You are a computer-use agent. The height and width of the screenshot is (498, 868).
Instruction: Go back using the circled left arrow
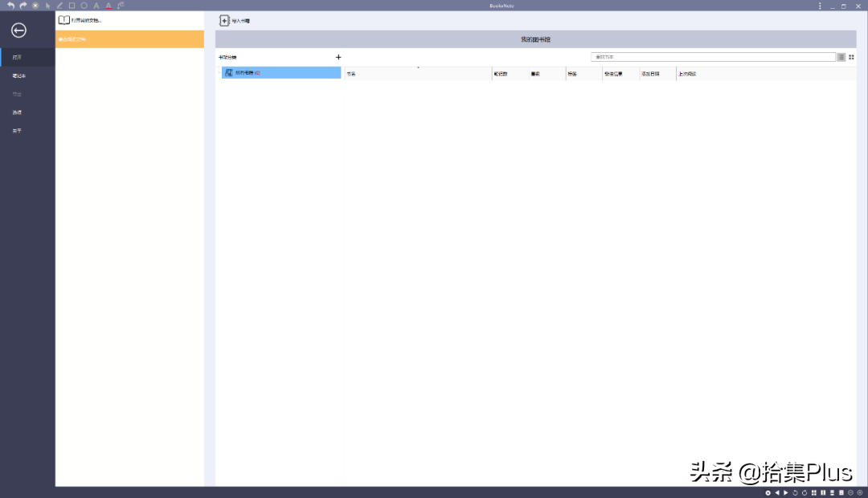[18, 31]
